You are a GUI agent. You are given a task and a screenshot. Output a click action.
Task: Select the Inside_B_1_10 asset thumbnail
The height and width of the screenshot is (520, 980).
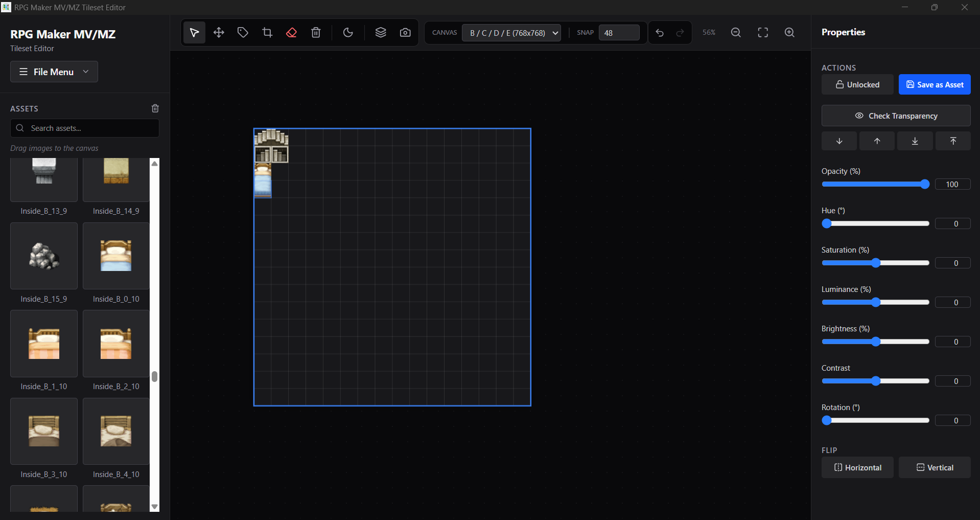pos(44,344)
